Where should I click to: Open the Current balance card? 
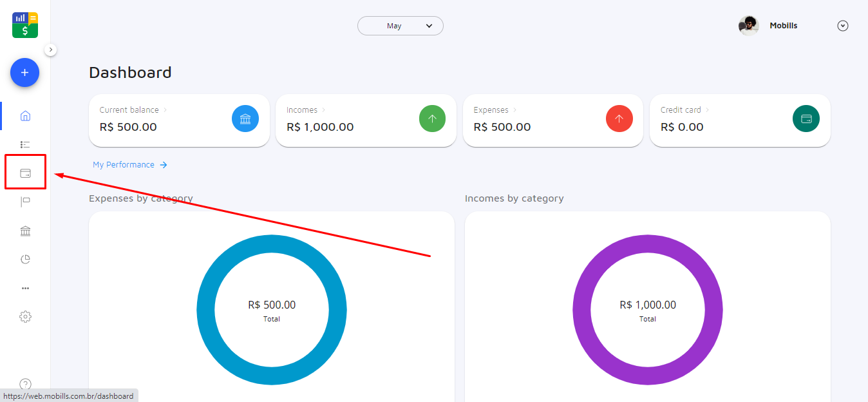coord(178,120)
